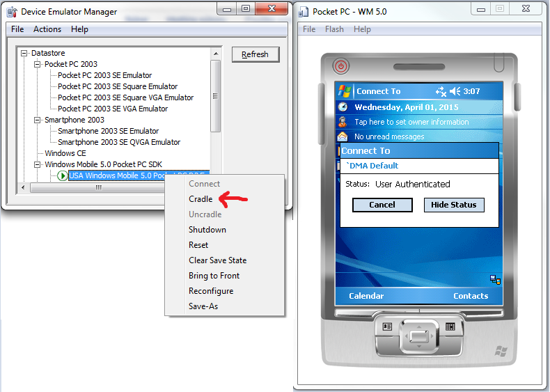Tap the Contacts soft key
The width and height of the screenshot is (550, 392).
pos(471,296)
